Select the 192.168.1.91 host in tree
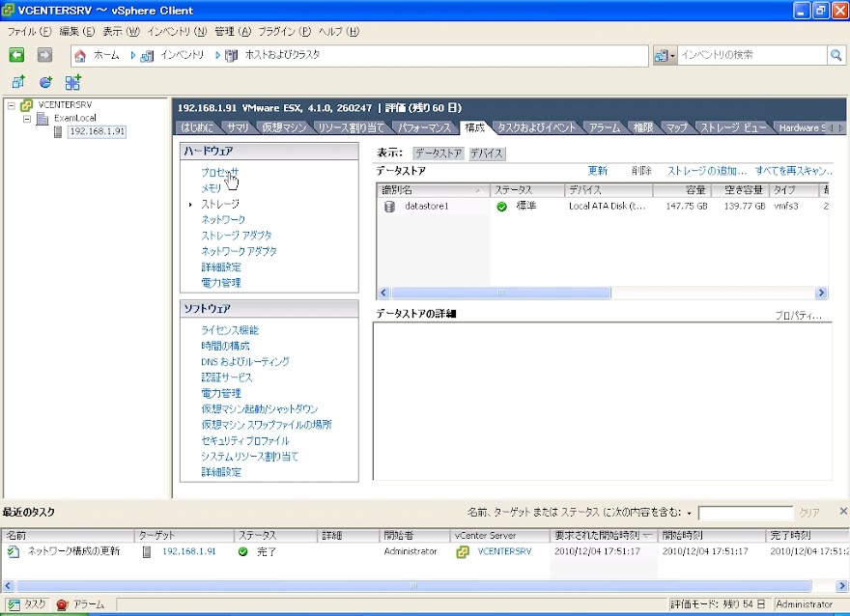The width and height of the screenshot is (850, 616). pyautogui.click(x=97, y=131)
